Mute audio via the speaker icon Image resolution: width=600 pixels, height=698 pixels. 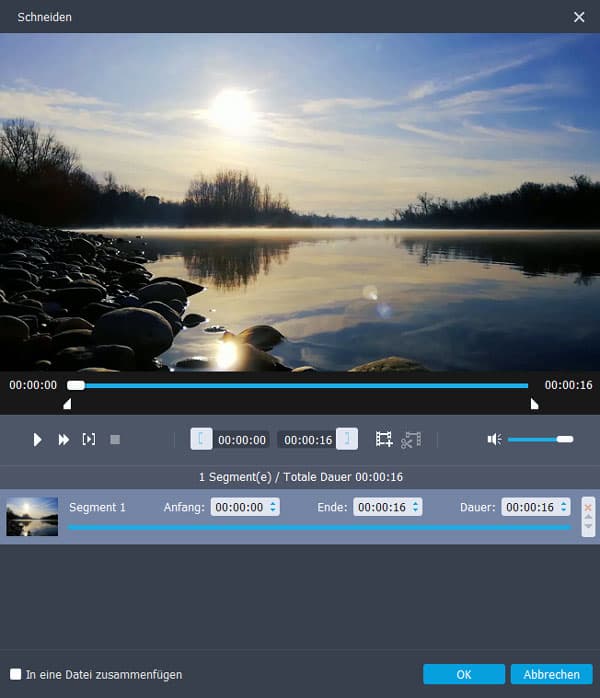coord(494,440)
